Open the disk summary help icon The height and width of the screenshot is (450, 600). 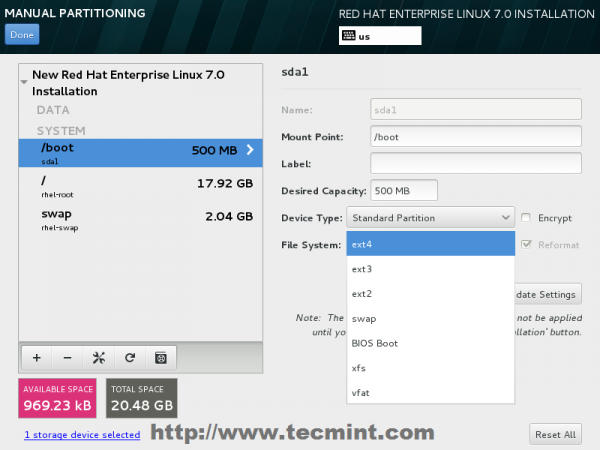[x=161, y=358]
